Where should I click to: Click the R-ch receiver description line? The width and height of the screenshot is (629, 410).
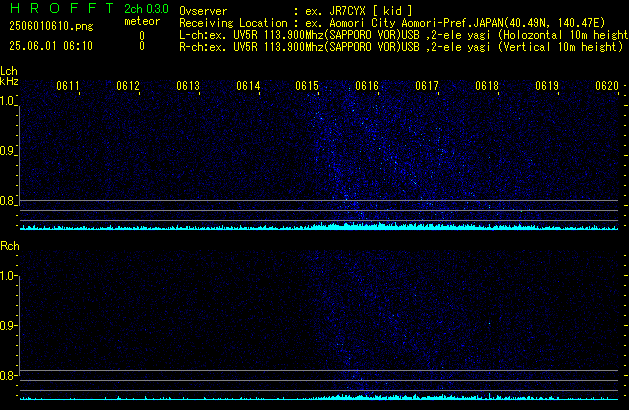(x=401, y=47)
